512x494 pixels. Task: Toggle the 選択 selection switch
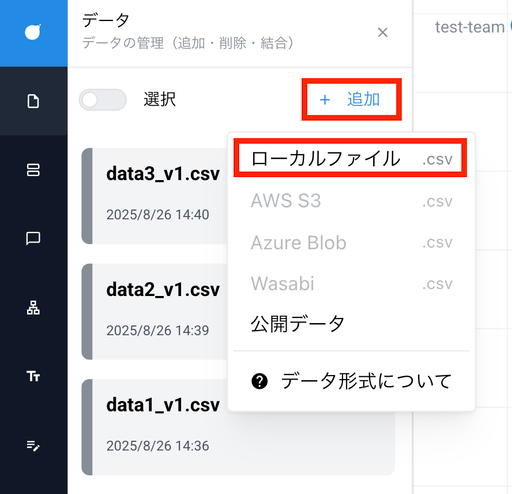[x=103, y=100]
